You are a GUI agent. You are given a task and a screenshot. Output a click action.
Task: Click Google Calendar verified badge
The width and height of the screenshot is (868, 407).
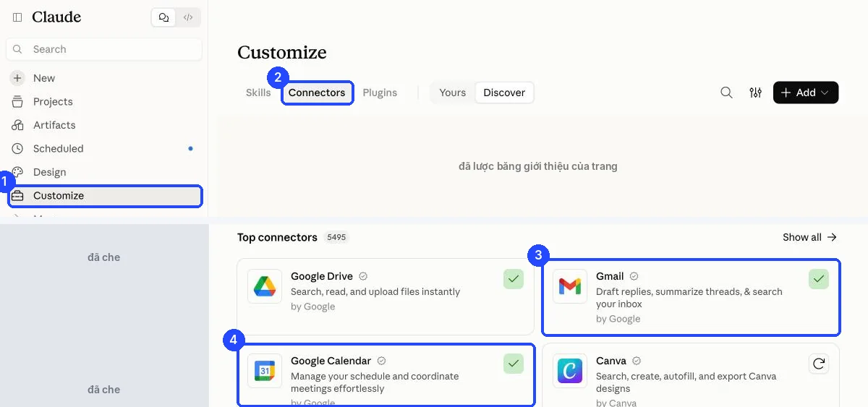(381, 361)
